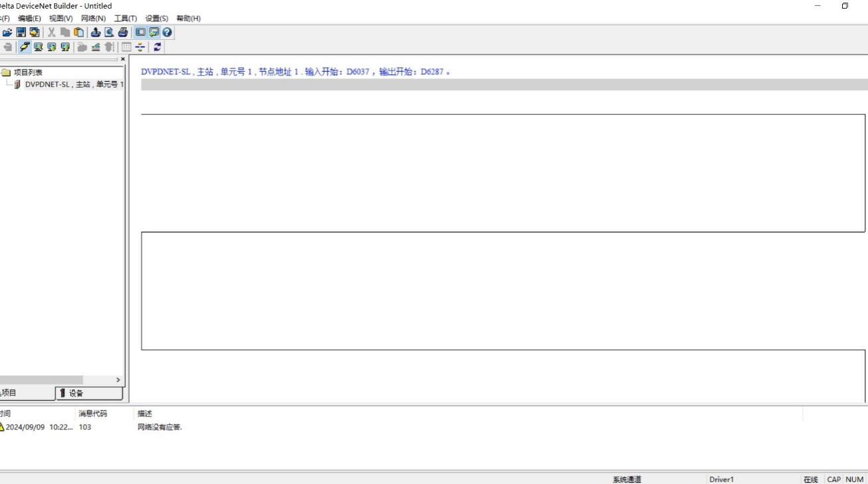The height and width of the screenshot is (484, 868).
Task: Open the 视图(V) menu
Action: (x=61, y=19)
